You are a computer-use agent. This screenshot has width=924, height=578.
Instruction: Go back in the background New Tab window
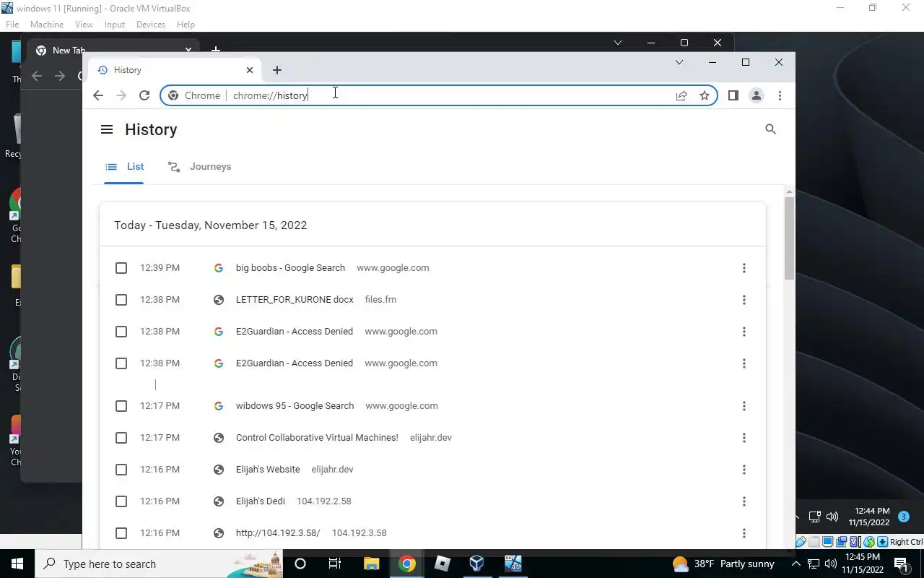37,76
